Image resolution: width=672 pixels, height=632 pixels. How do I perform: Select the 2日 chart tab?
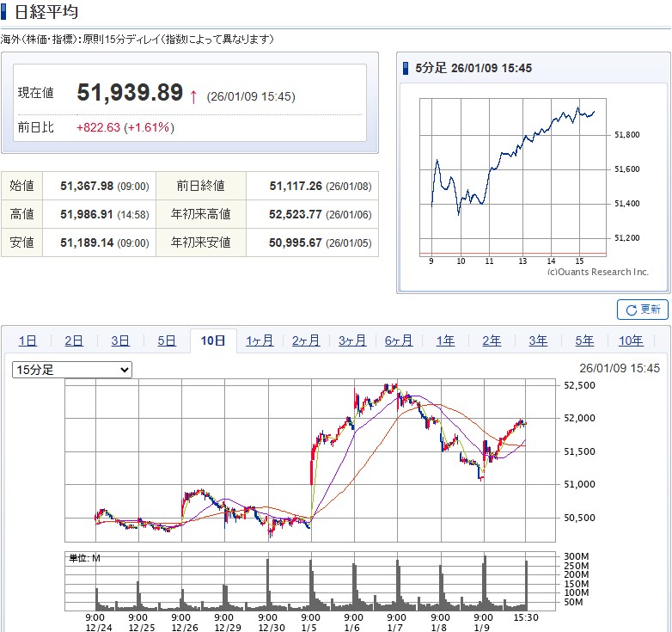click(x=74, y=341)
